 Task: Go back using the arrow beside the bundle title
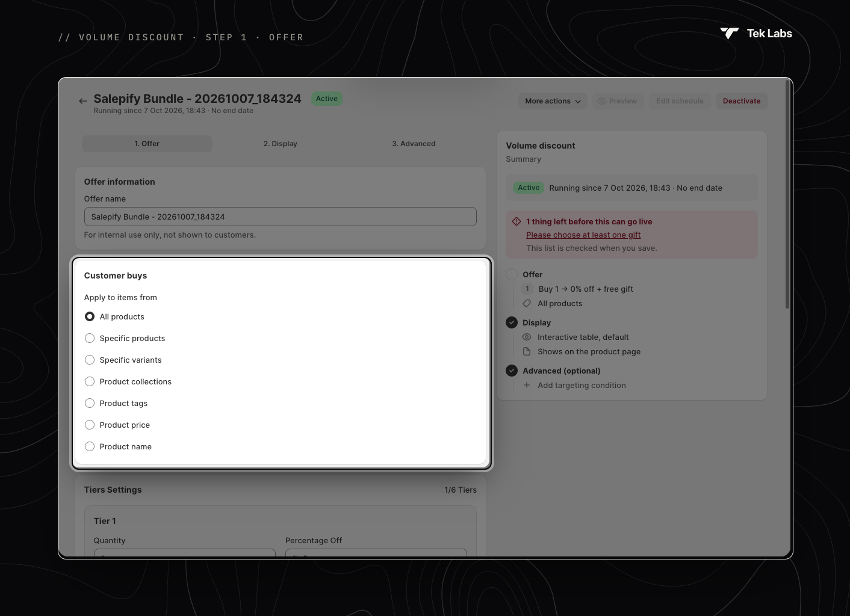point(83,101)
